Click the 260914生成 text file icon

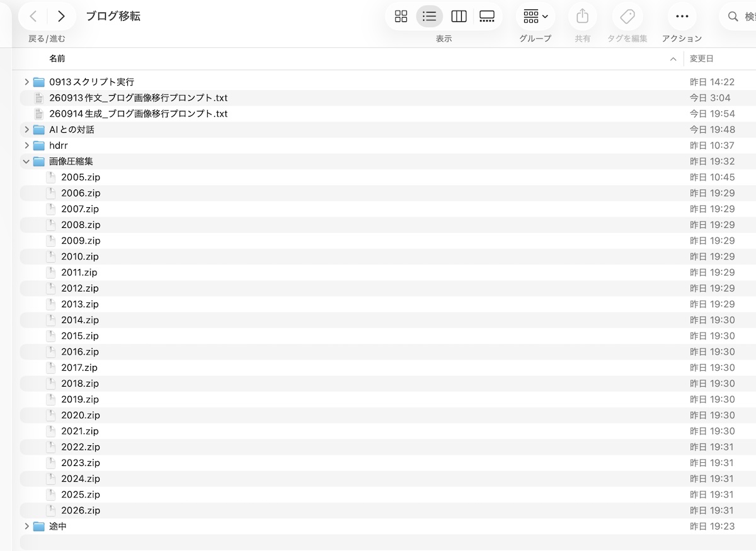(39, 113)
